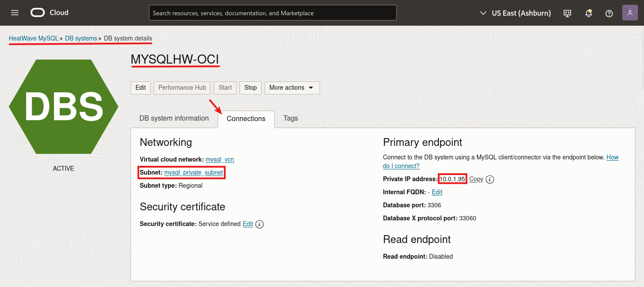Switch to the DB system information tab
The width and height of the screenshot is (644, 287).
point(174,118)
